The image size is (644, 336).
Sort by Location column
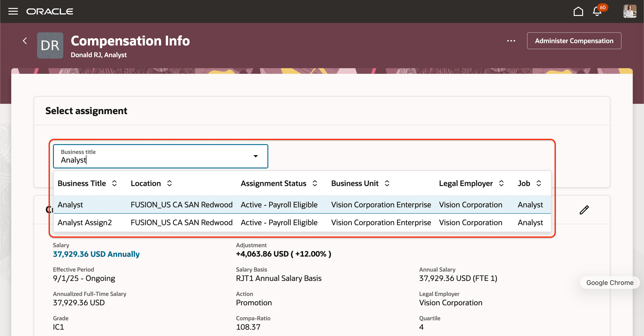click(169, 183)
